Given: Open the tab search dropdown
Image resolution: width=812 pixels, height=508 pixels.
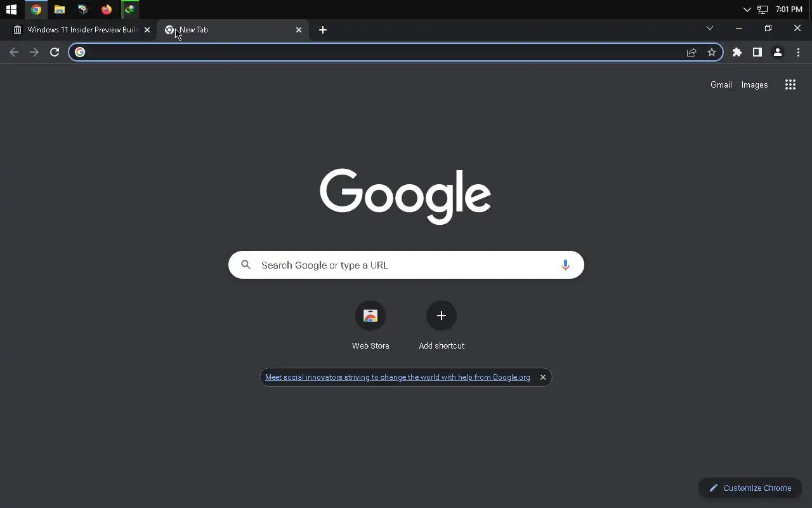Looking at the screenshot, I should click(x=710, y=28).
